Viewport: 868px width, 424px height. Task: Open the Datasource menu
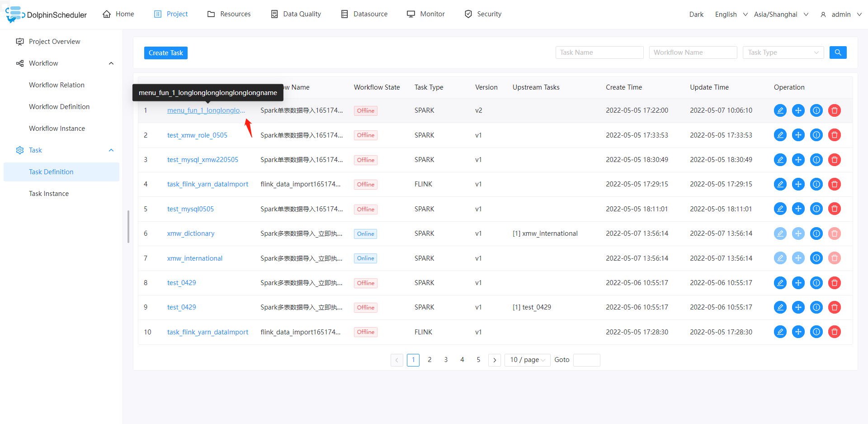pyautogui.click(x=364, y=14)
